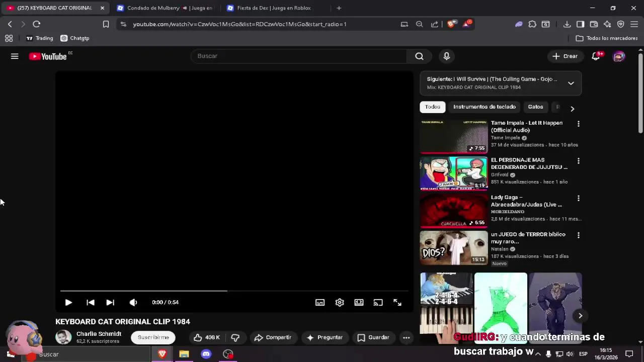Screen dimensions: 644x362
Task: Select the Todos filter chip
Action: tap(433, 107)
